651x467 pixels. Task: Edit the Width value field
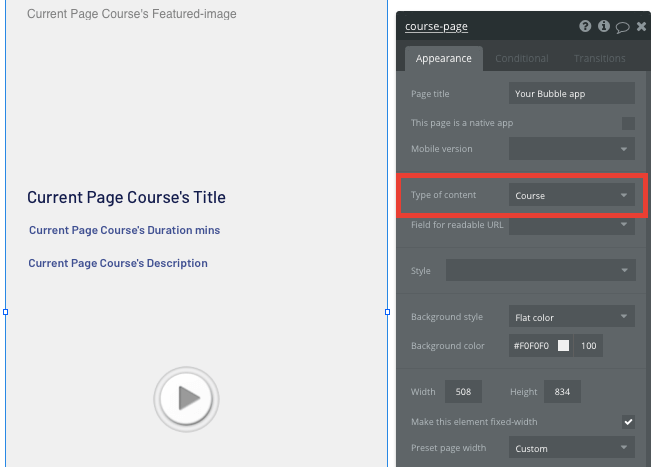[463, 391]
